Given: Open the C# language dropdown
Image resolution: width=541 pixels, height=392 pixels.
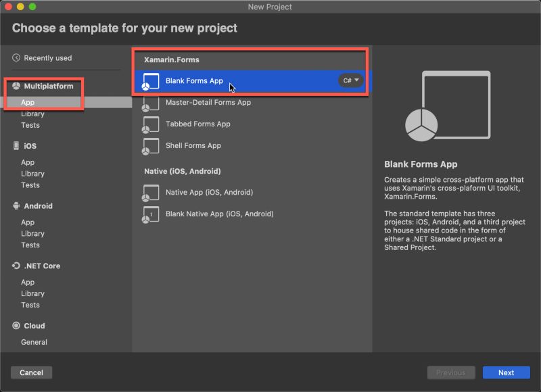Looking at the screenshot, I should point(350,80).
